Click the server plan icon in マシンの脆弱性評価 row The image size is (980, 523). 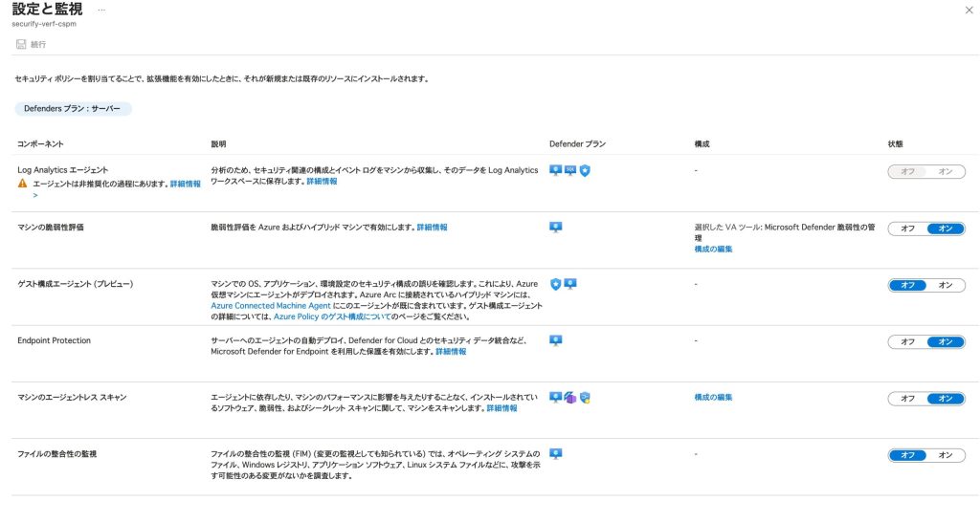click(x=556, y=228)
